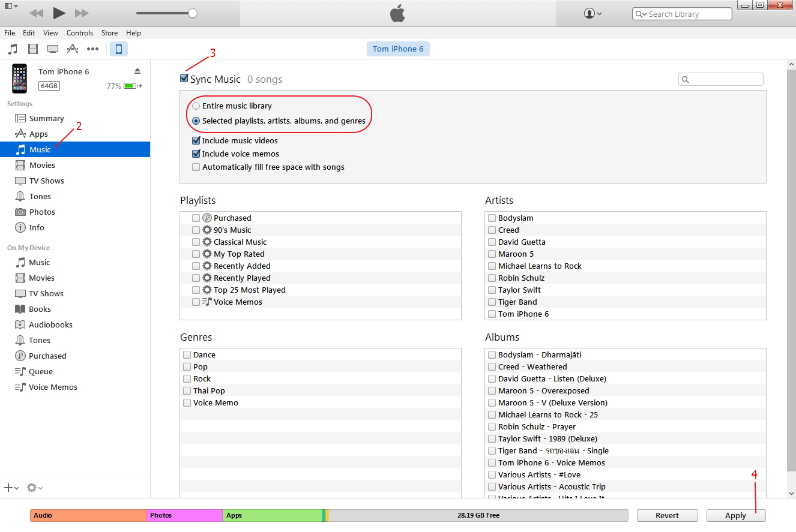This screenshot has height=532, width=796.
Task: Open Books under On My Device
Action: point(75,309)
